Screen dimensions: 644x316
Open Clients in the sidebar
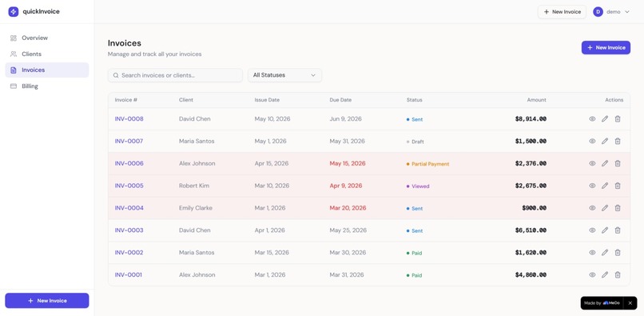(x=47, y=54)
